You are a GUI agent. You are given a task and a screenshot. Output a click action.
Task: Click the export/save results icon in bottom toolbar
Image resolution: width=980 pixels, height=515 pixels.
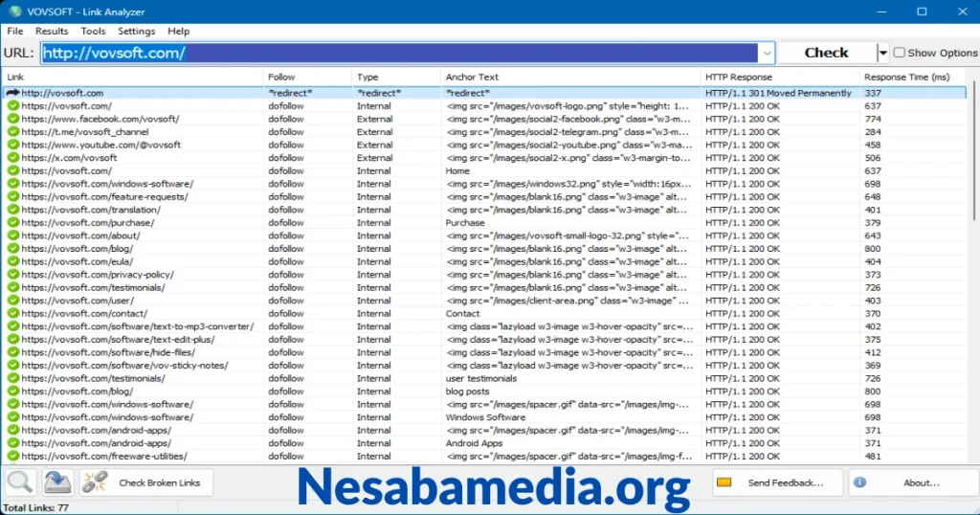[57, 482]
